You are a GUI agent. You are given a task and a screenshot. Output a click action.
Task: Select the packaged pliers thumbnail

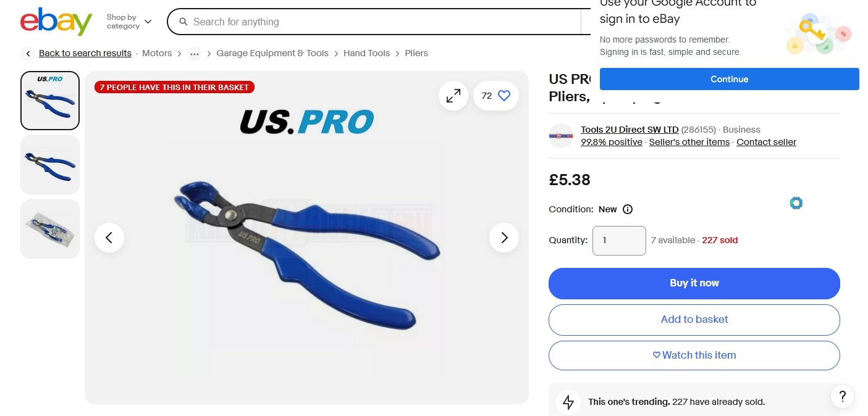point(50,229)
